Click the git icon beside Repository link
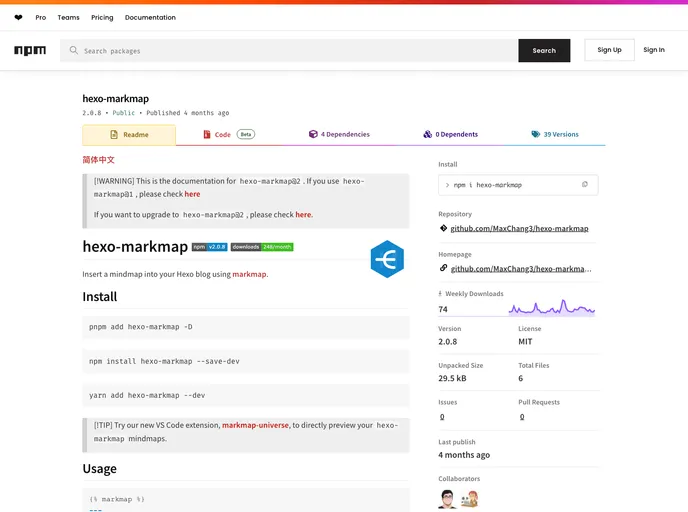Image resolution: width=688 pixels, height=512 pixels. tap(443, 228)
